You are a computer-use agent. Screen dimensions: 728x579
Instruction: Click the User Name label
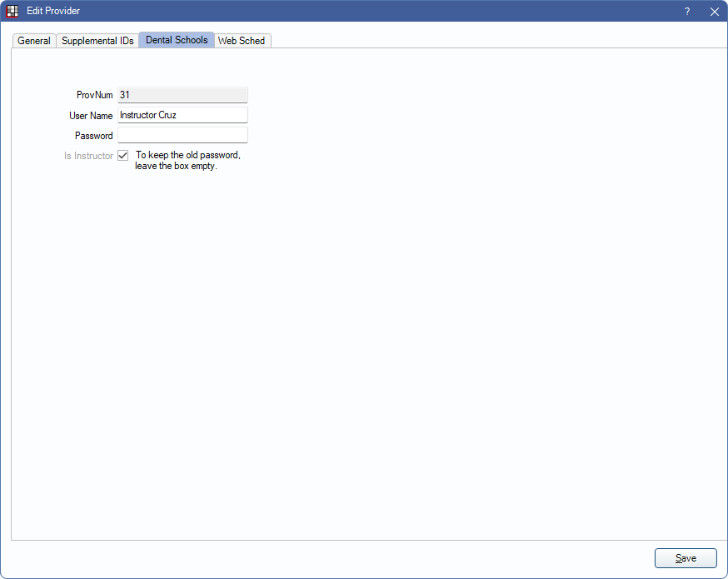(x=91, y=116)
